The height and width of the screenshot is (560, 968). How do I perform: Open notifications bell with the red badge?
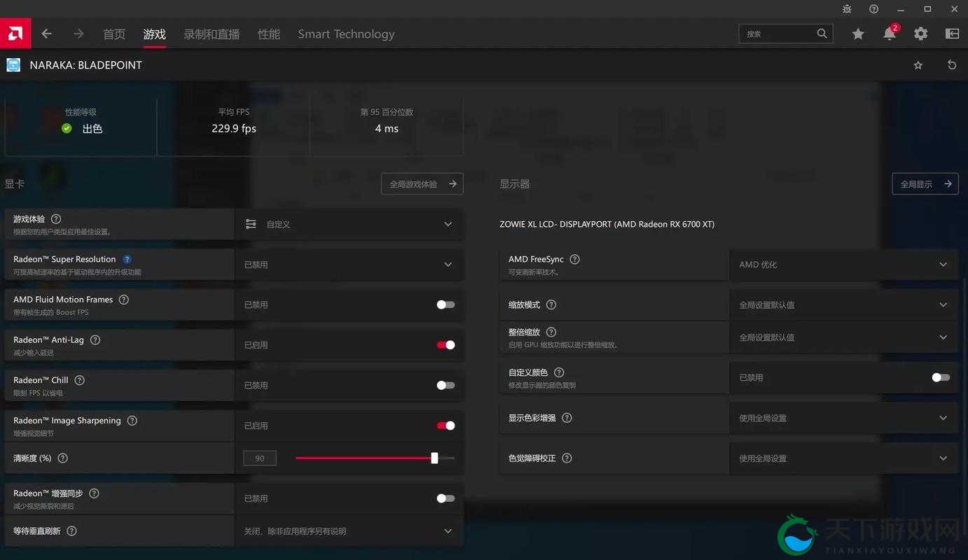pos(890,33)
